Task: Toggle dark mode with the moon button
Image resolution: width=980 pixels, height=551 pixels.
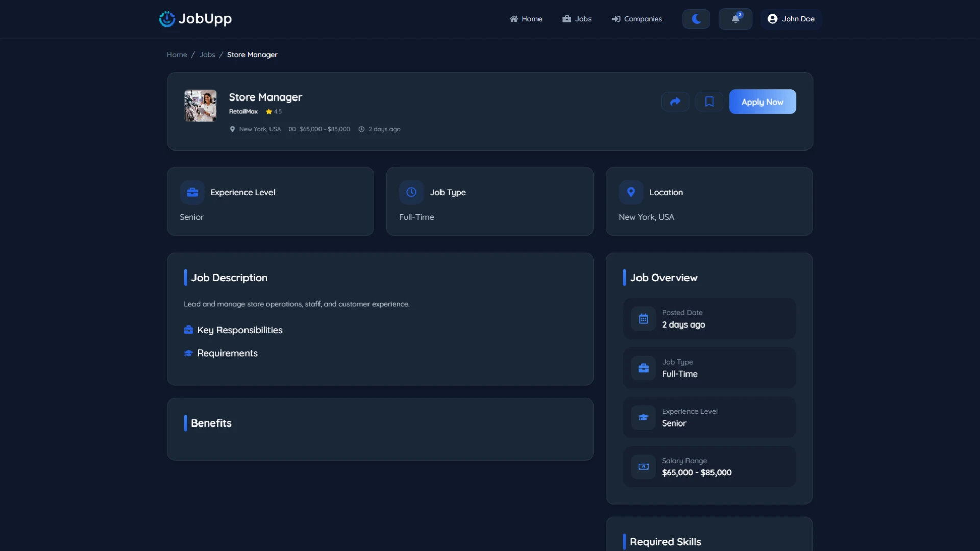Action: point(696,19)
